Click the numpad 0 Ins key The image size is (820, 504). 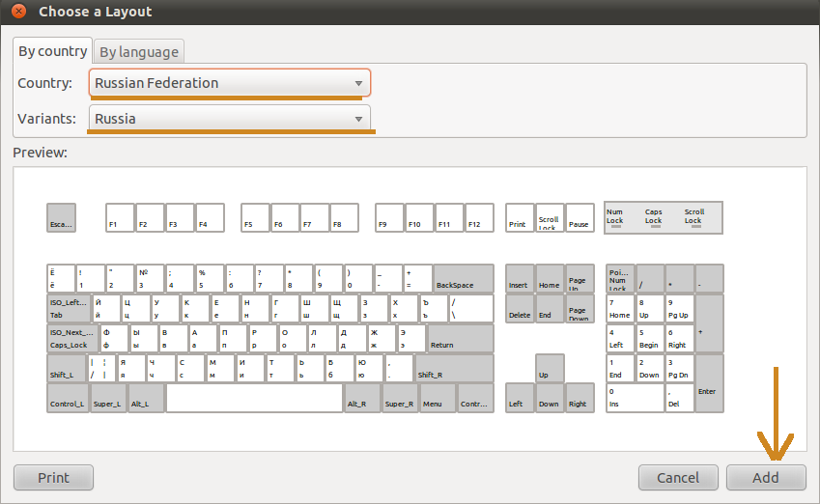point(635,399)
